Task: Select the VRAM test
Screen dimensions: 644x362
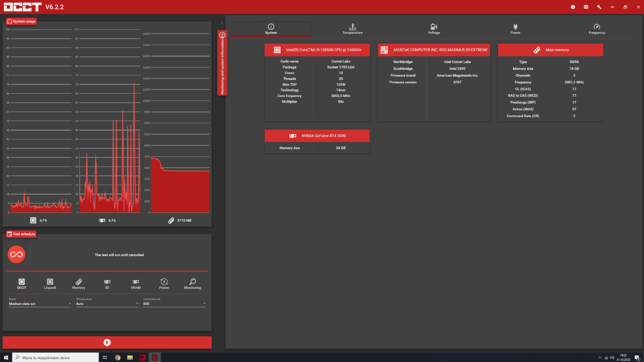Action: (136, 284)
